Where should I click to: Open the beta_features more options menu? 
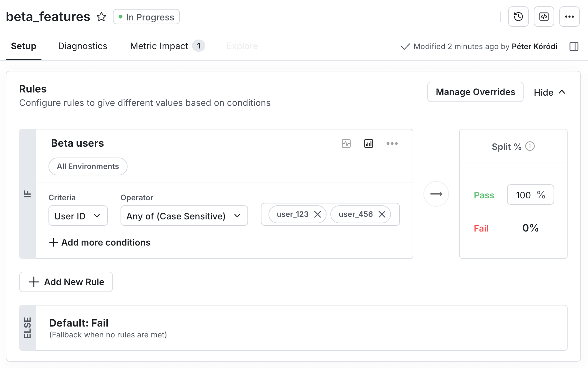pyautogui.click(x=570, y=17)
